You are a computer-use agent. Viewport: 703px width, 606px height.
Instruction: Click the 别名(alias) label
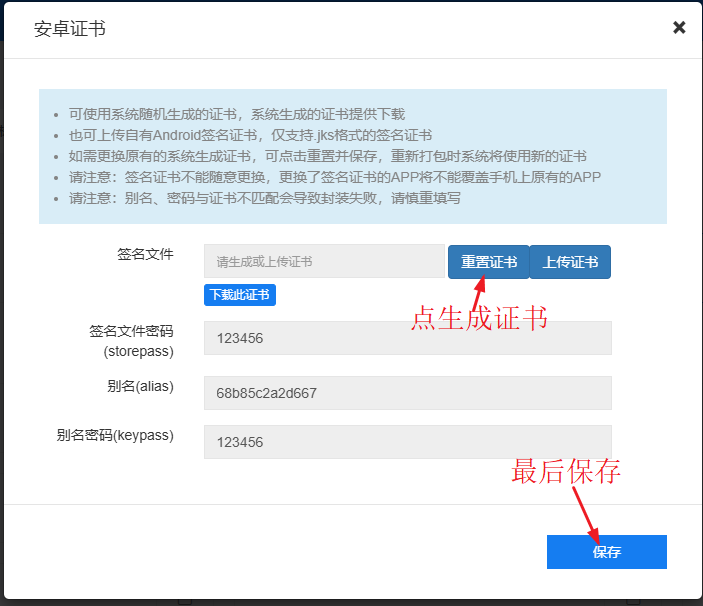(x=140, y=386)
